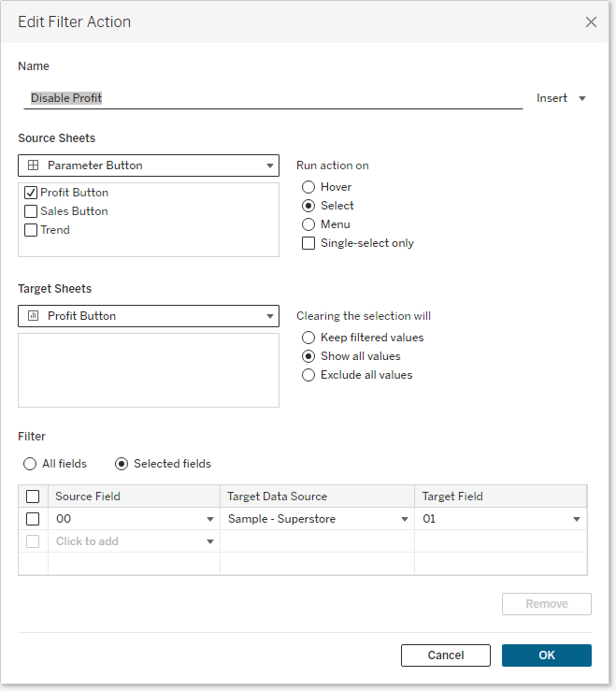The width and height of the screenshot is (616, 691).
Task: Toggle Single-select only checkbox
Action: click(x=308, y=243)
